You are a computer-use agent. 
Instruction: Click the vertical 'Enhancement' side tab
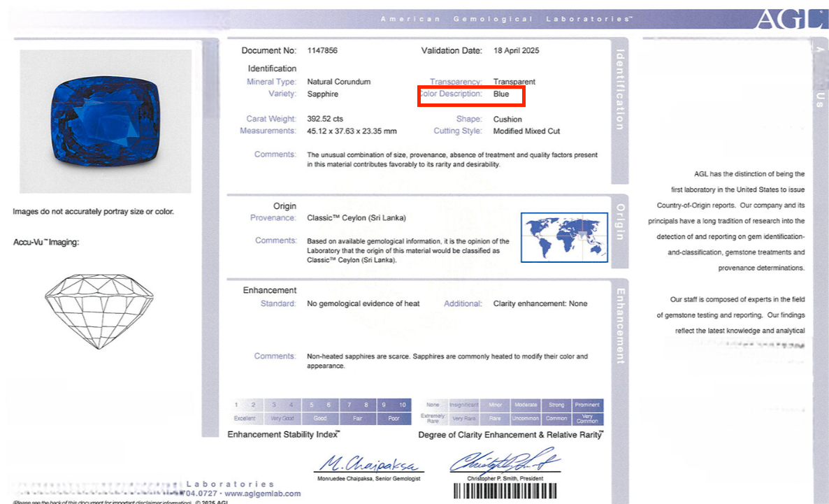[x=620, y=326]
